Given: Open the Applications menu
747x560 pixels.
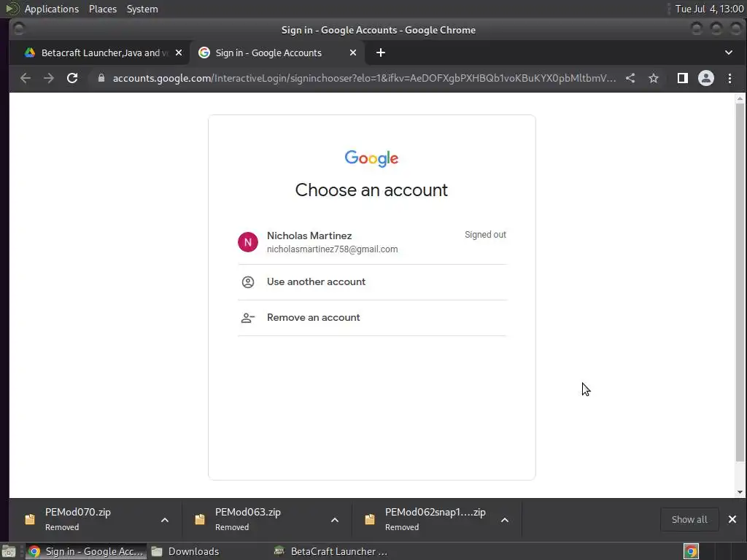Looking at the screenshot, I should 52,9.
